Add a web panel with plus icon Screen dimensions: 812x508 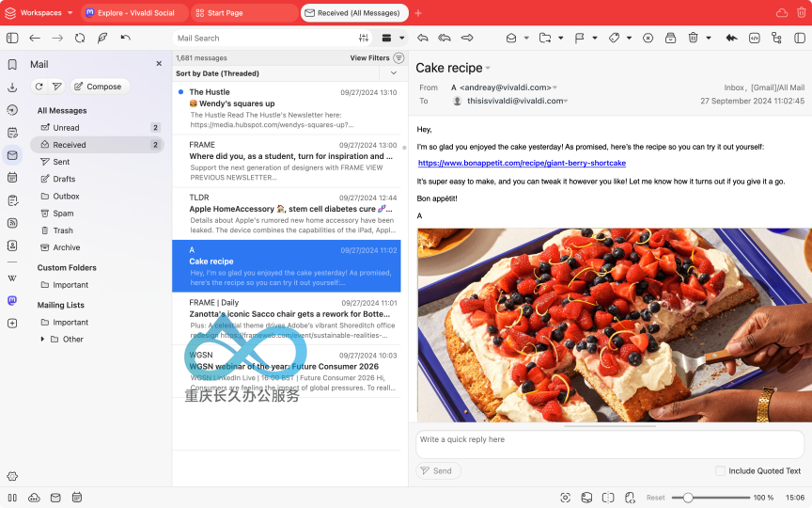[12, 323]
